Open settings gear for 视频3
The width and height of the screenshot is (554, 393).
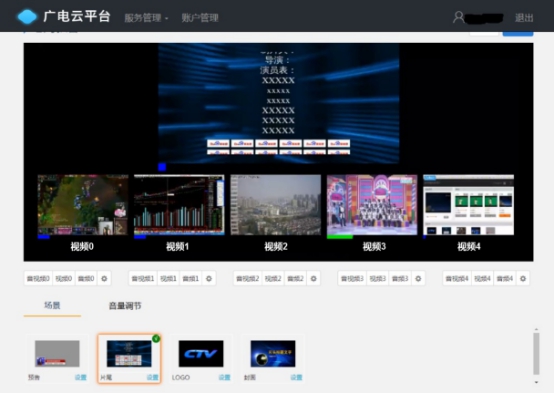point(418,278)
